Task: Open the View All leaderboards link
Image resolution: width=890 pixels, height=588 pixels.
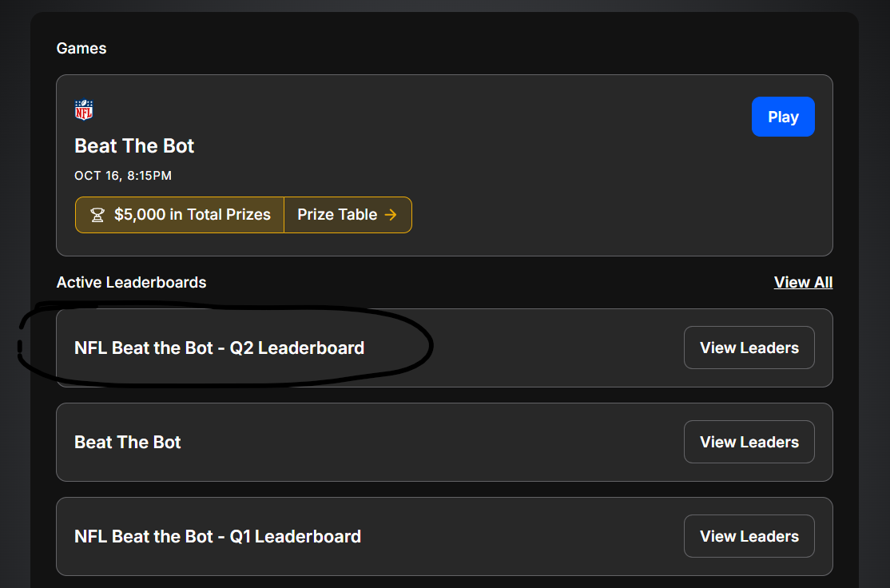Action: (x=803, y=283)
